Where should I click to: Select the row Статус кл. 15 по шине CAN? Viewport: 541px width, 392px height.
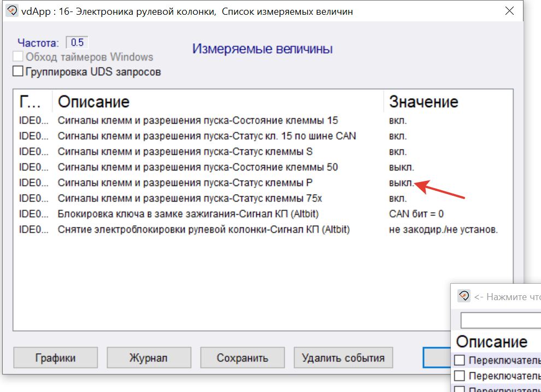point(263,136)
